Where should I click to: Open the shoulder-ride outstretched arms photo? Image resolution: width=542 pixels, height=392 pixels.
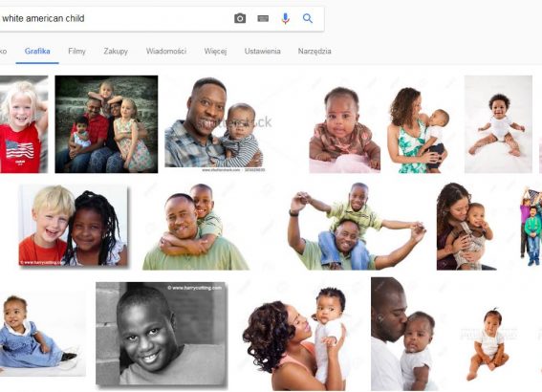(357, 227)
